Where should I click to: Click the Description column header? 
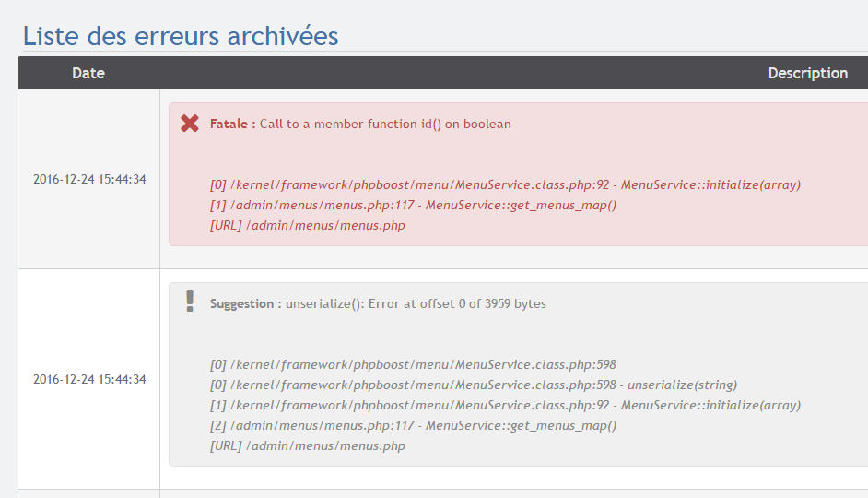coord(807,73)
